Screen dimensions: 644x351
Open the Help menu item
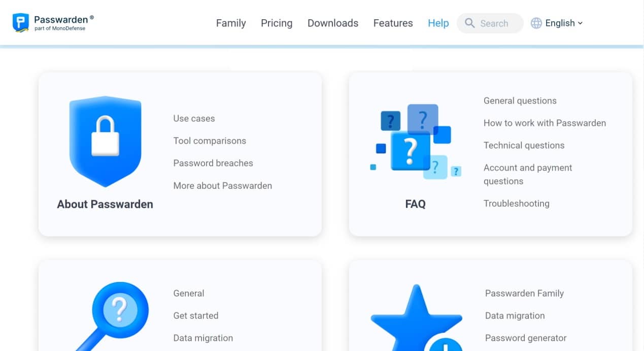[438, 23]
